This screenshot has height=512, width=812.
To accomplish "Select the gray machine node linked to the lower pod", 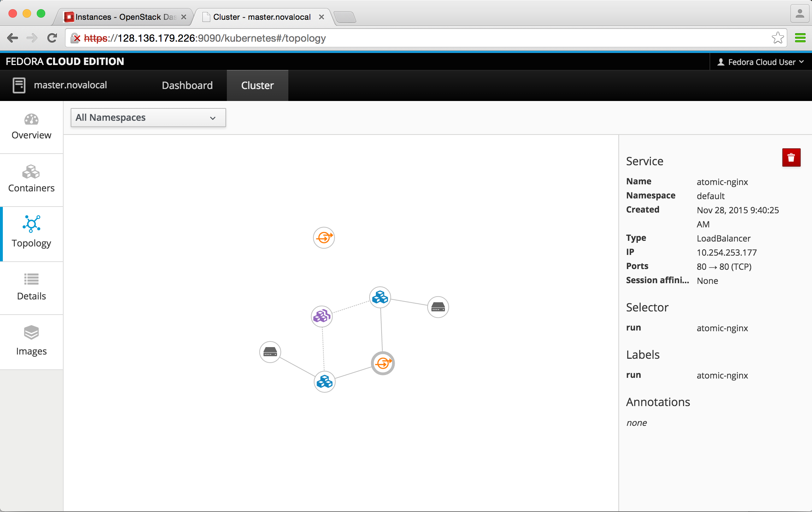I will (x=270, y=352).
